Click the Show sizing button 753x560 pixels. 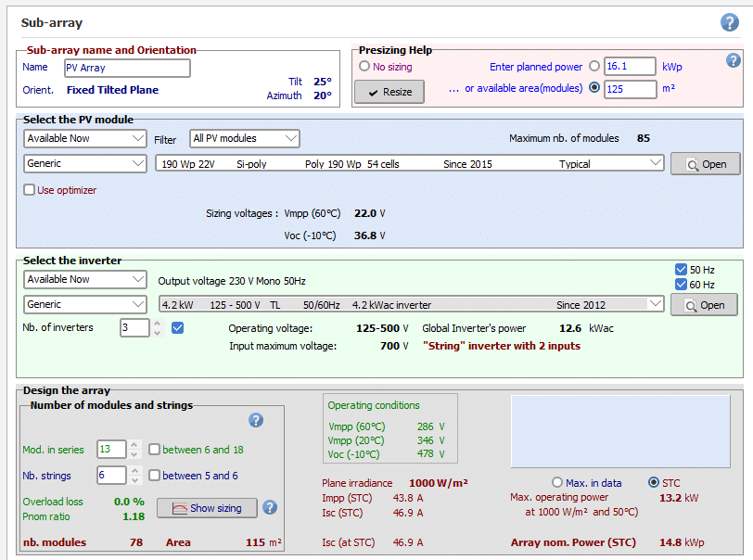click(206, 508)
